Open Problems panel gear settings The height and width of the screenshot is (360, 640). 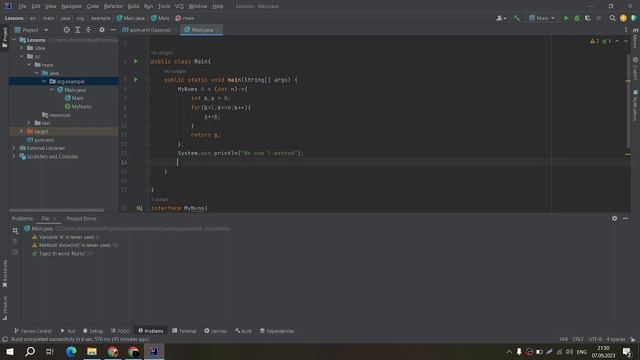click(614, 218)
